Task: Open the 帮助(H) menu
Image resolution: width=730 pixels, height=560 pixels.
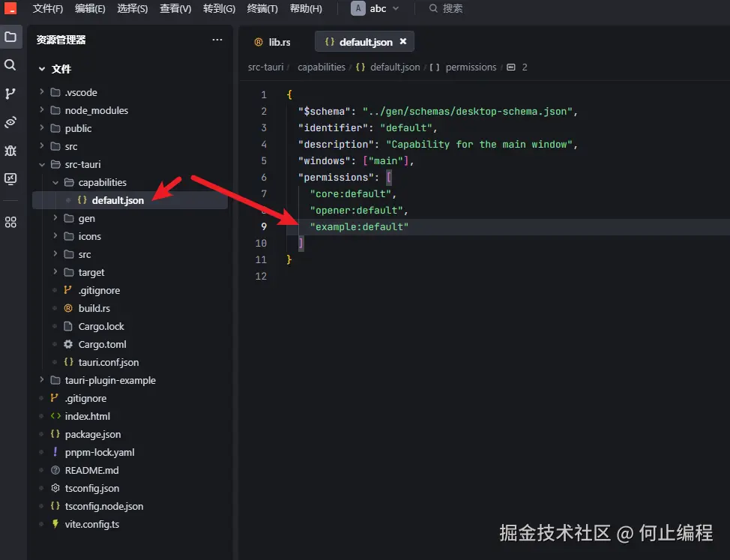Action: 306,8
